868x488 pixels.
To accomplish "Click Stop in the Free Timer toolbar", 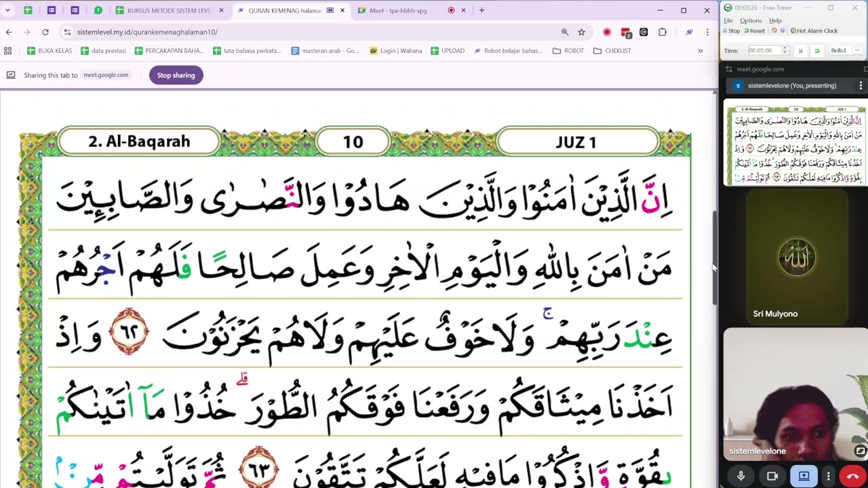I will coord(732,30).
